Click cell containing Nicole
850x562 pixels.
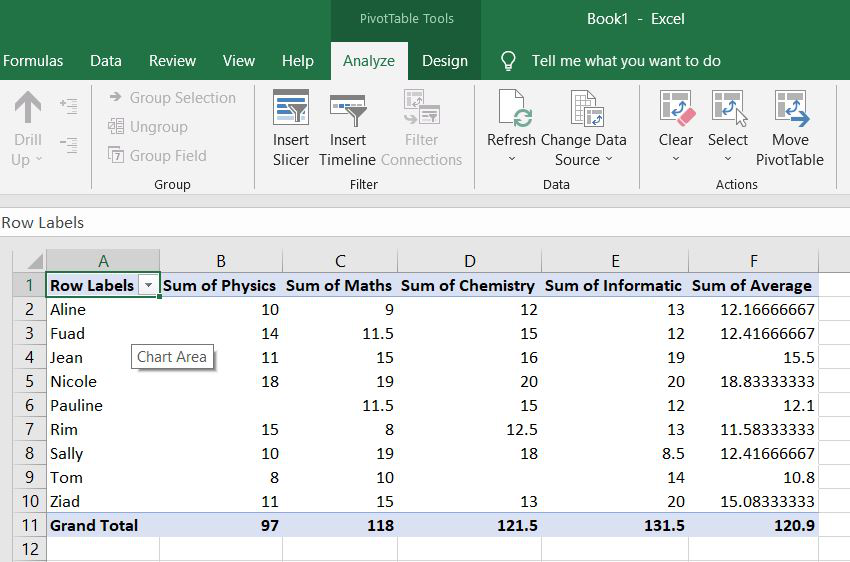(74, 382)
